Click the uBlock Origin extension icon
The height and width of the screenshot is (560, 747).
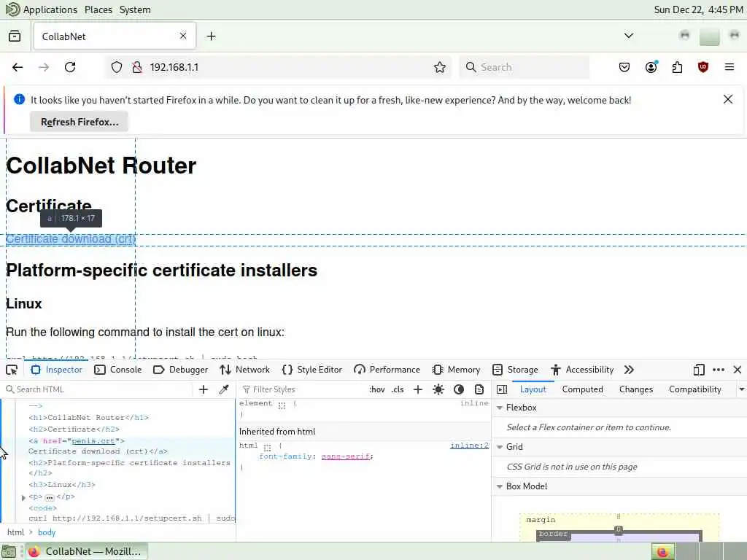(703, 67)
